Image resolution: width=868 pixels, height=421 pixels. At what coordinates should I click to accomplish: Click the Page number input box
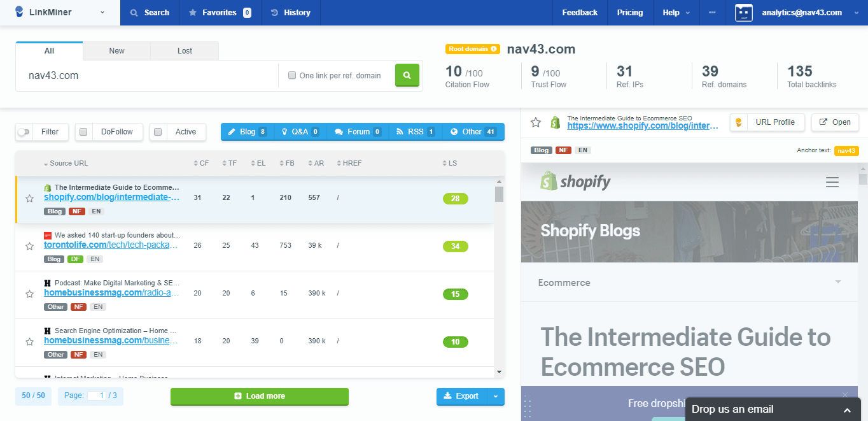coord(97,396)
